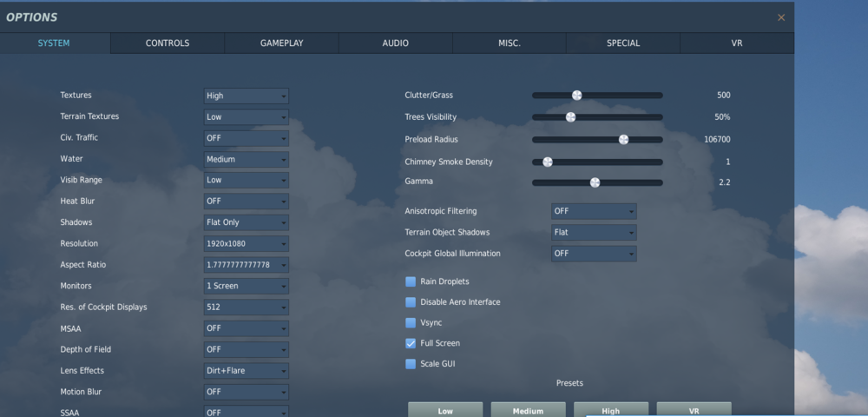The width and height of the screenshot is (868, 417).
Task: Tick the Disable Aero Interface checkbox
Action: click(411, 301)
